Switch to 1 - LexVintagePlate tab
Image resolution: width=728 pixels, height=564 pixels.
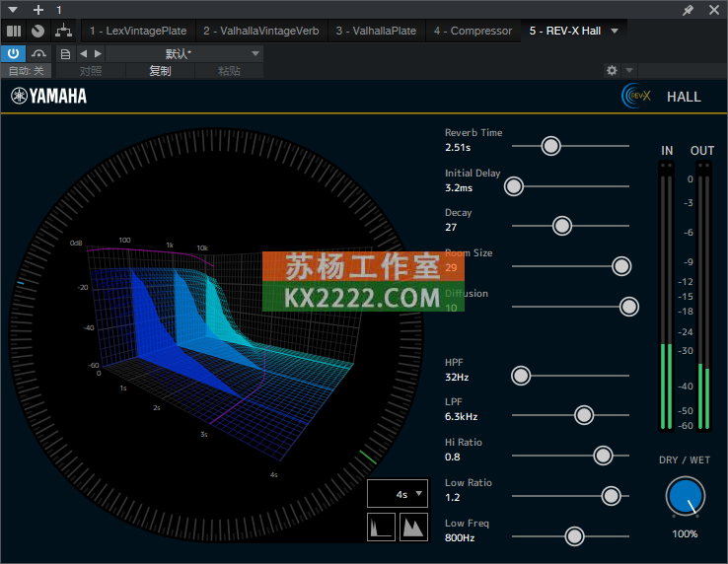click(x=138, y=32)
